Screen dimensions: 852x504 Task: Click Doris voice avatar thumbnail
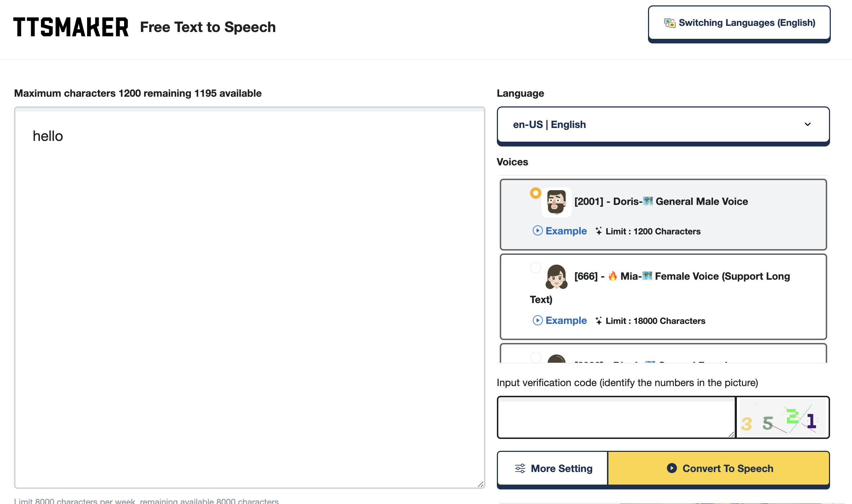[556, 202]
